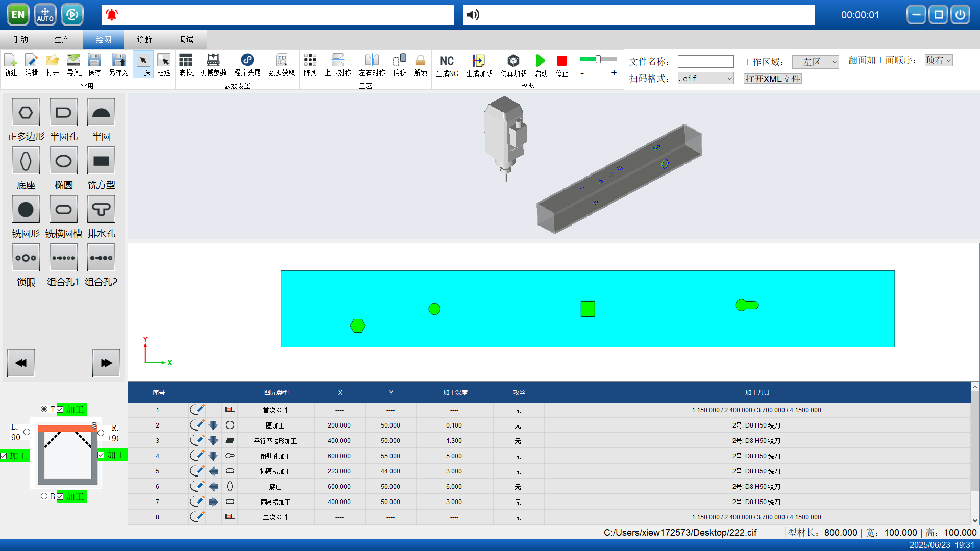Open the 翻面加工面顺序 顶右 dropdown
The image size is (980, 551).
click(938, 60)
